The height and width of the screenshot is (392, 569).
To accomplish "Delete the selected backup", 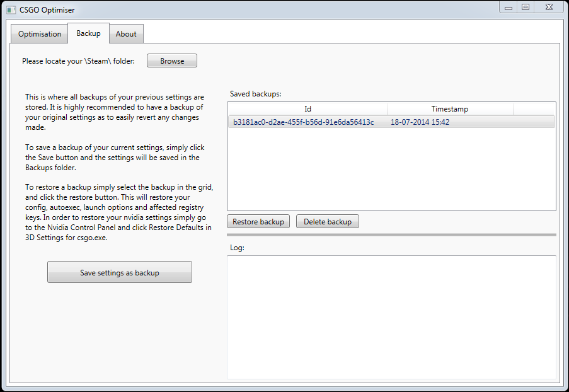I will (x=328, y=221).
